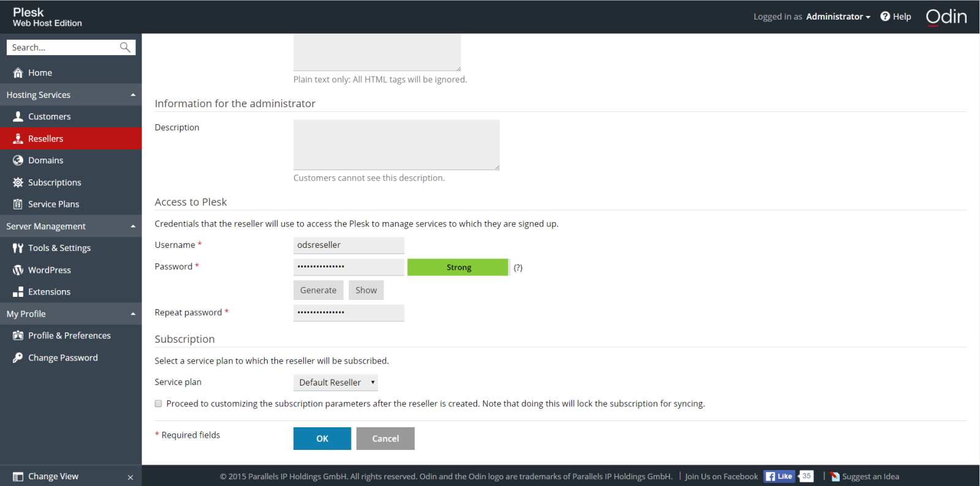The width and height of the screenshot is (980, 486).
Task: Click the Plesk Web Host Edition logo
Action: click(x=47, y=17)
